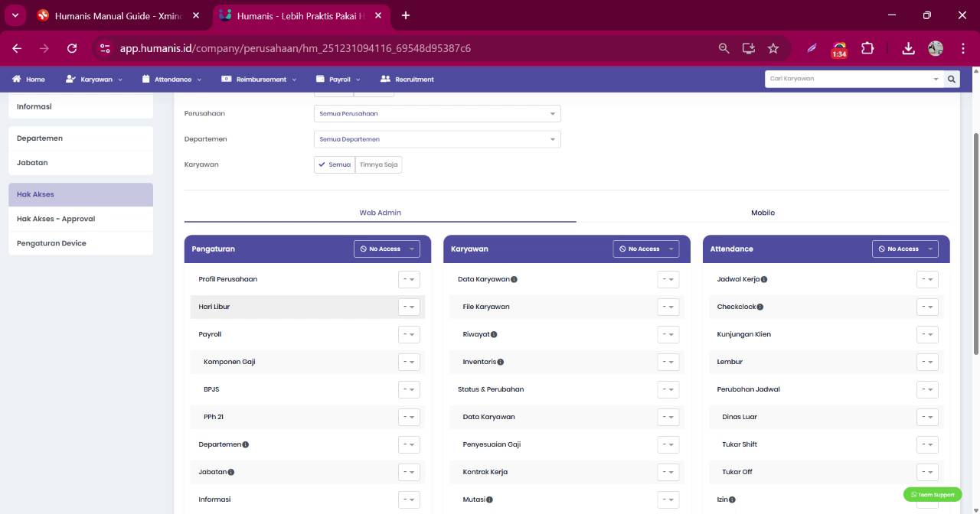
Task: Click the info icon beside Jabatan permission
Action: 231,472
